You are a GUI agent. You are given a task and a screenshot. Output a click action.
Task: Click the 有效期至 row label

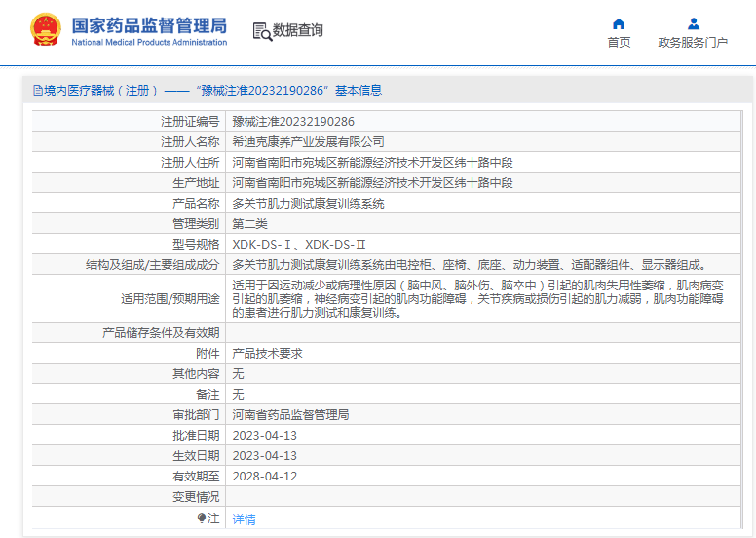(196, 477)
